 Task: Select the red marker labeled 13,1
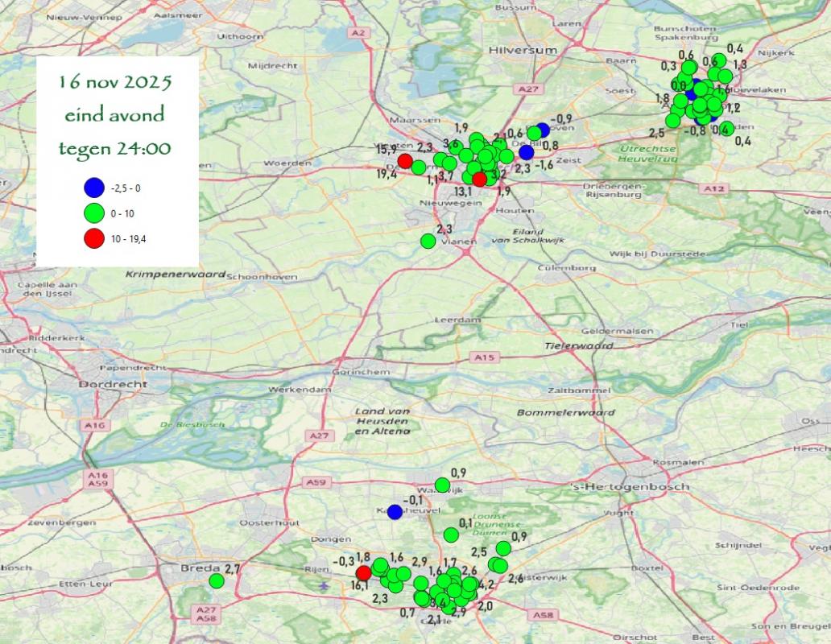[x=480, y=179]
